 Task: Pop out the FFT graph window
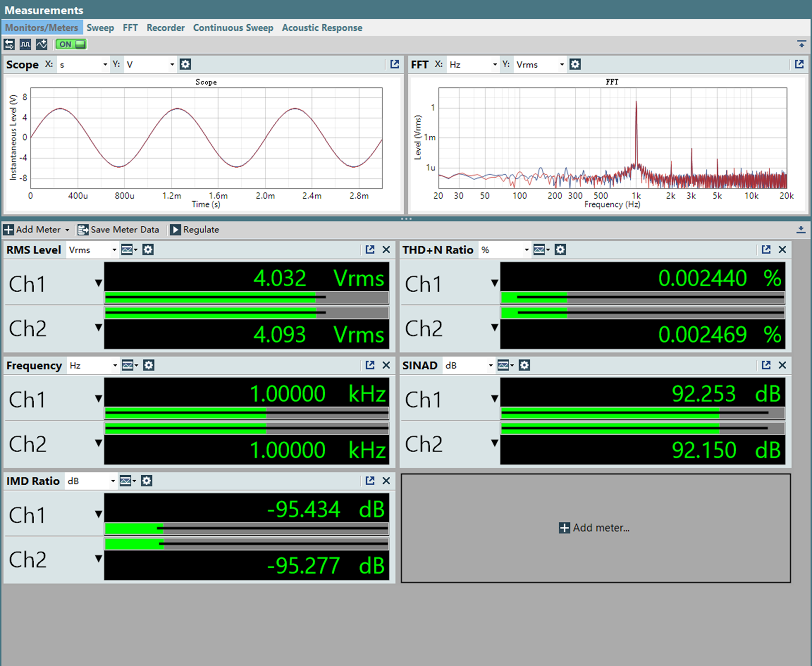point(799,64)
